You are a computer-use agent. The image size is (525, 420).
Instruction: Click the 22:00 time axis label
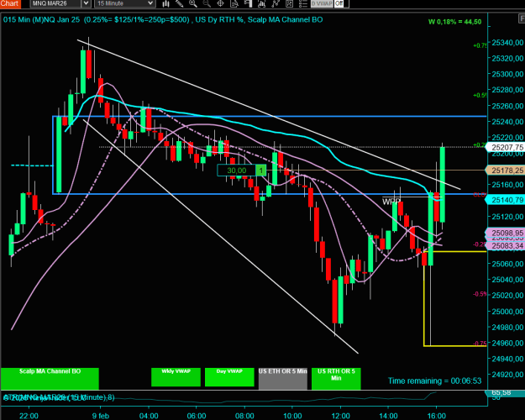[29, 416]
